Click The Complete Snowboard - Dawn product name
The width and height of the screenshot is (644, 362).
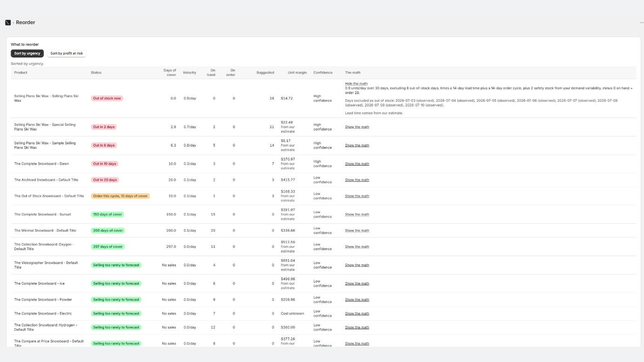(x=41, y=164)
